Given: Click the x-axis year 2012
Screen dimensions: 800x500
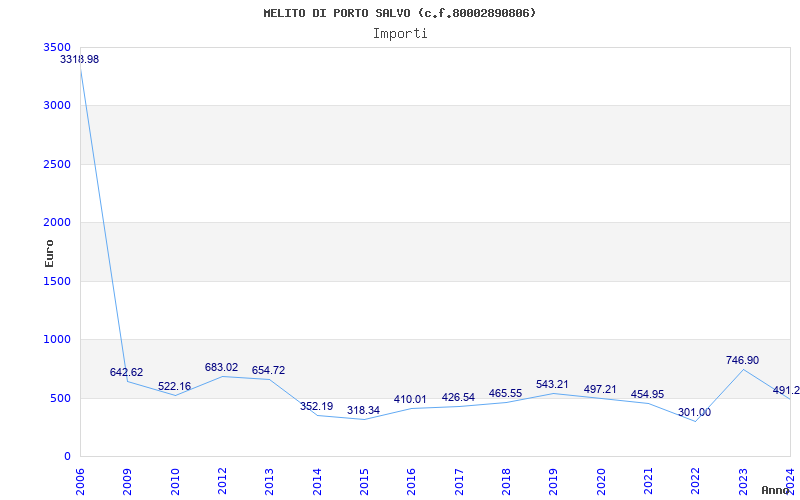Looking at the screenshot, I should tap(222, 482).
